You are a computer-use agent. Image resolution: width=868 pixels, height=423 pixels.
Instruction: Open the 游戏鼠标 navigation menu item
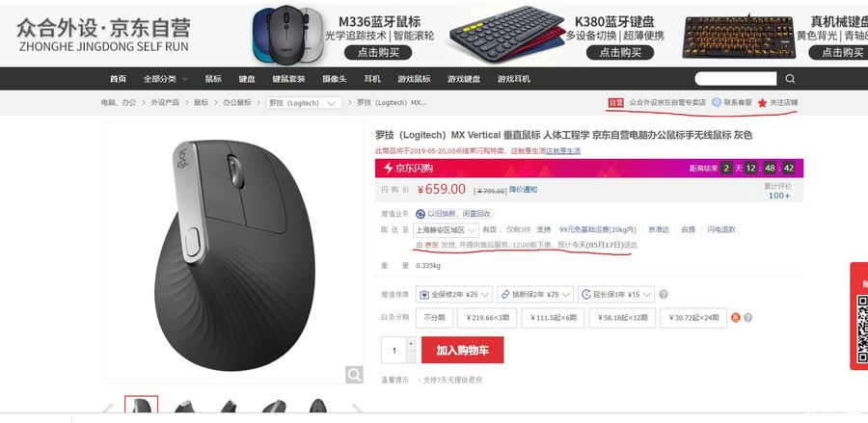click(x=414, y=79)
